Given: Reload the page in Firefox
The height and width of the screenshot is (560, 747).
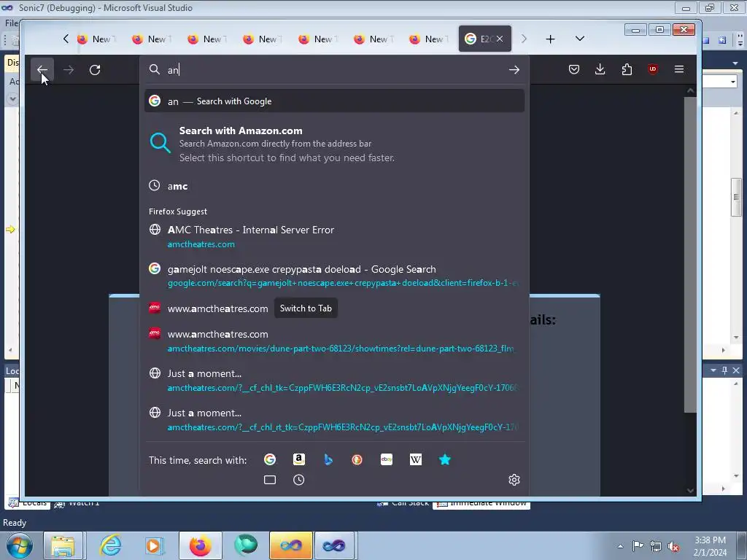Looking at the screenshot, I should (95, 70).
